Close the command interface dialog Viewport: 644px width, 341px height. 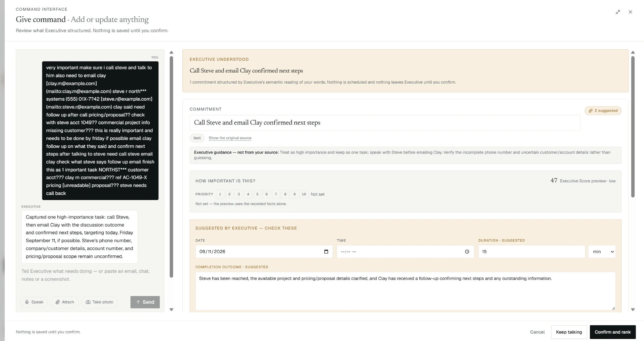pyautogui.click(x=630, y=12)
